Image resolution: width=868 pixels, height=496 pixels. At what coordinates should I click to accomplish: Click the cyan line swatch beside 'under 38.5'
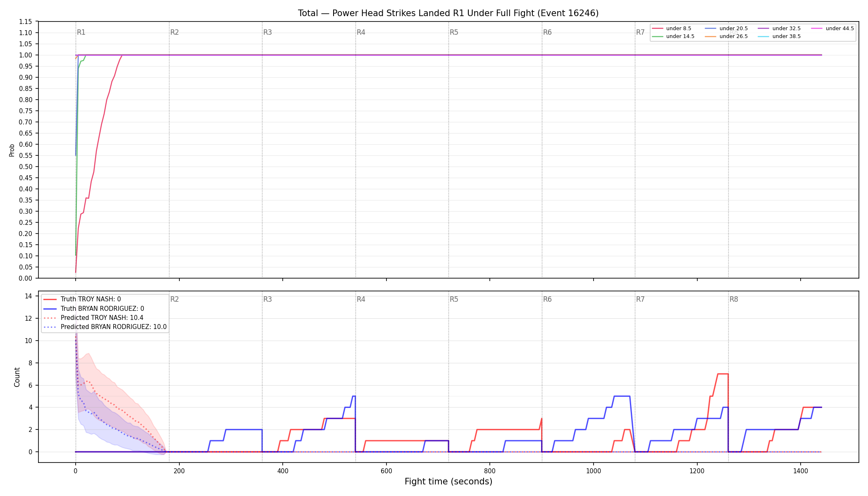coord(763,36)
